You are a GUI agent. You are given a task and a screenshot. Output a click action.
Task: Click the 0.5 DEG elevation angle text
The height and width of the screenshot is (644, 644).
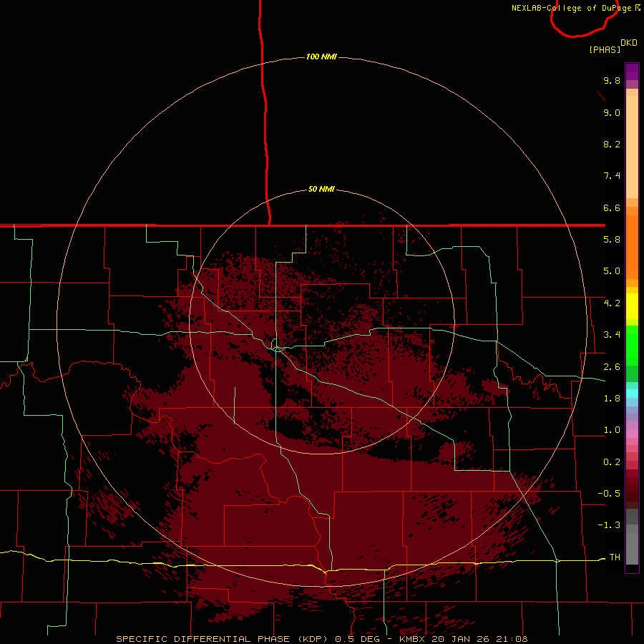click(x=357, y=639)
